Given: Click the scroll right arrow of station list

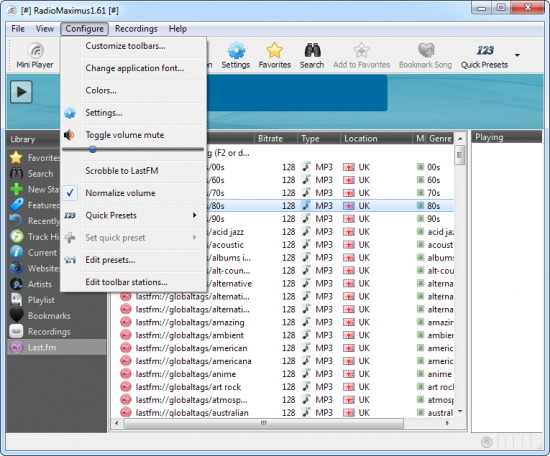Looking at the screenshot, I should click(447, 423).
